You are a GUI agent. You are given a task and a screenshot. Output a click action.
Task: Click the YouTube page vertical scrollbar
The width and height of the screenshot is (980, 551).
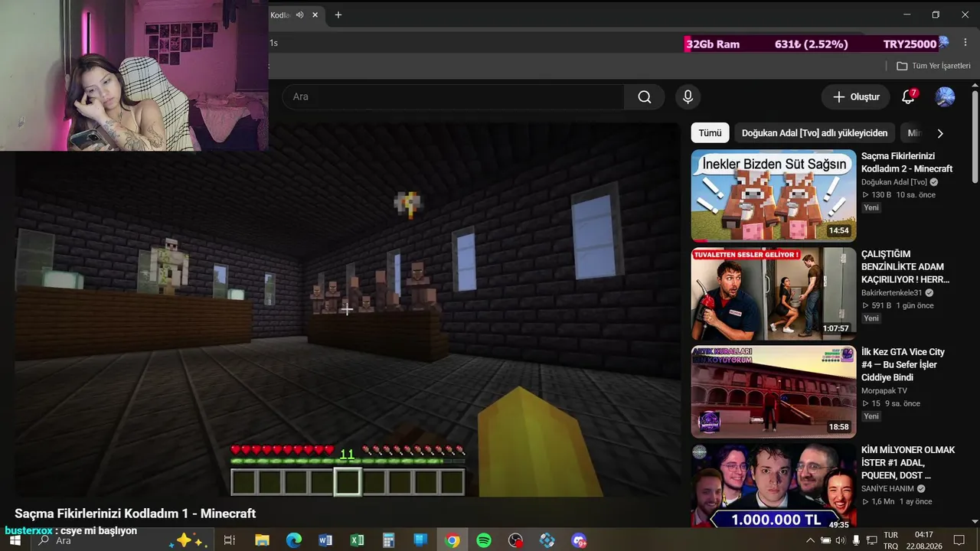[975, 138]
